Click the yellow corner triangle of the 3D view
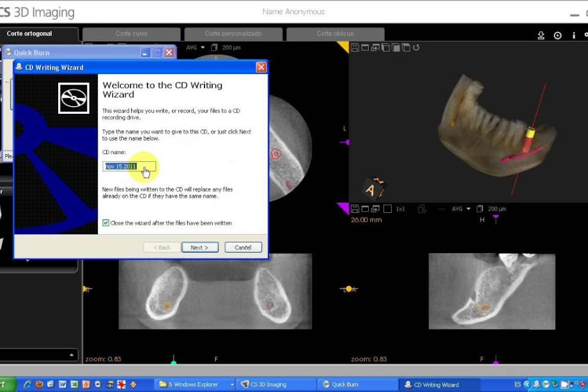 (x=343, y=47)
